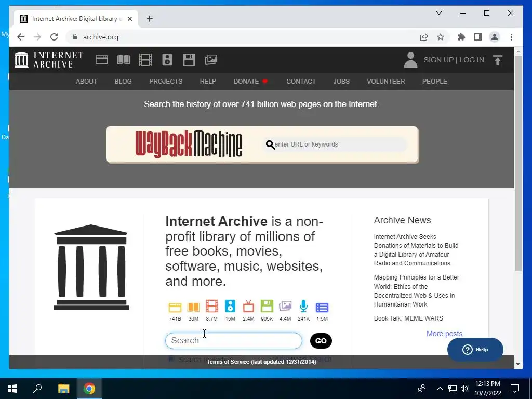This screenshot has height=399, width=532.
Task: Open the tab search chevron
Action: 438,13
